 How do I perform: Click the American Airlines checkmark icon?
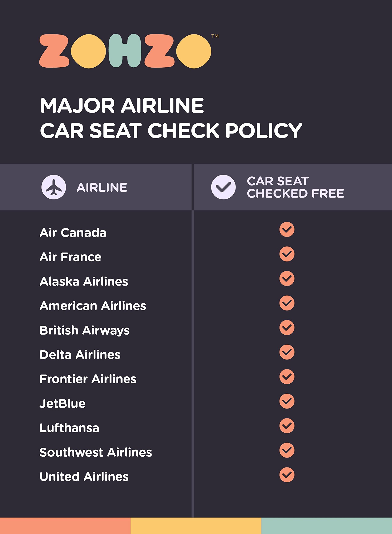(287, 303)
